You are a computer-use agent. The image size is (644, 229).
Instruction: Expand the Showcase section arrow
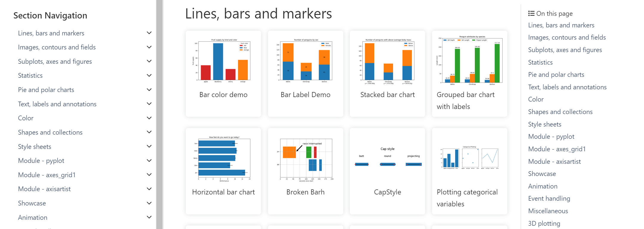point(149,203)
